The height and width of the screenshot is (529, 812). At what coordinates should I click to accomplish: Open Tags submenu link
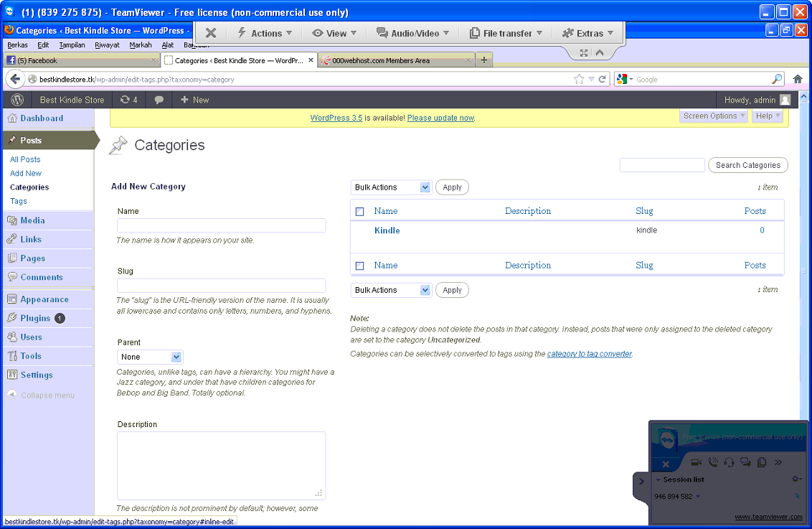pos(18,201)
